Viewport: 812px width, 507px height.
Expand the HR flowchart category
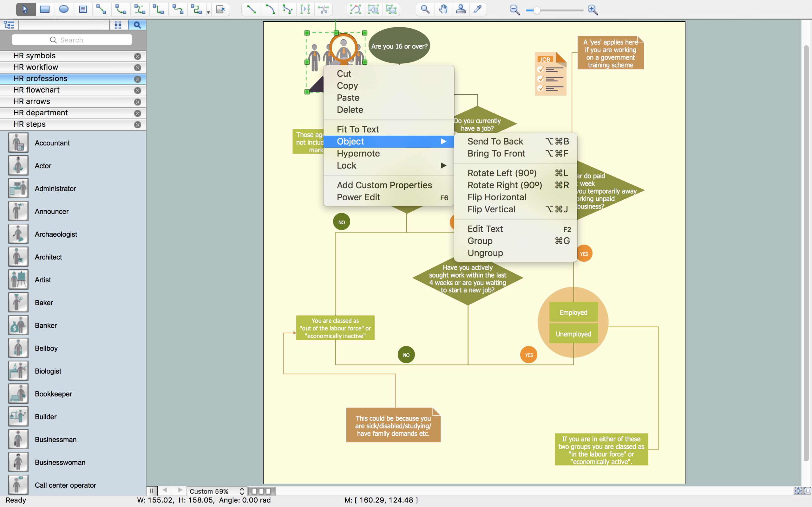coord(36,89)
